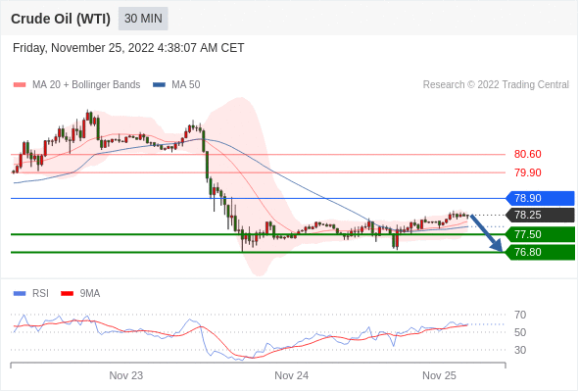Toggle the RSI legend label
Screen dimensions: 578x392
point(40,294)
